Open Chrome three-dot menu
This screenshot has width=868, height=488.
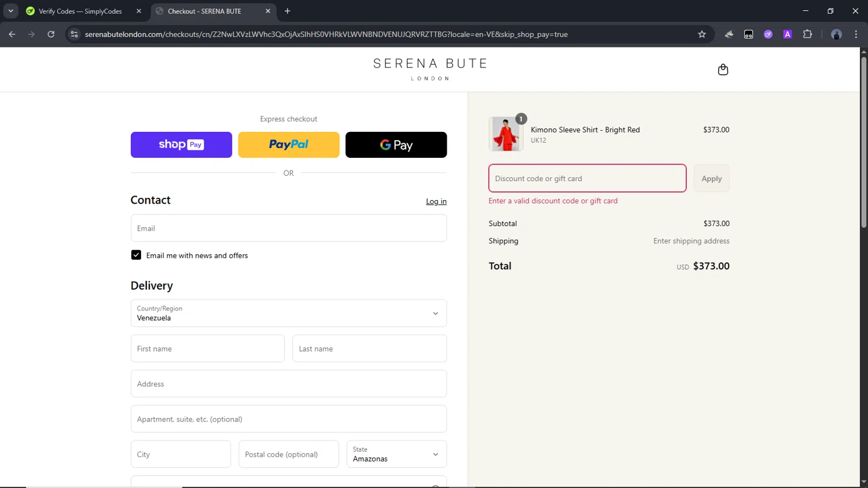point(856,34)
